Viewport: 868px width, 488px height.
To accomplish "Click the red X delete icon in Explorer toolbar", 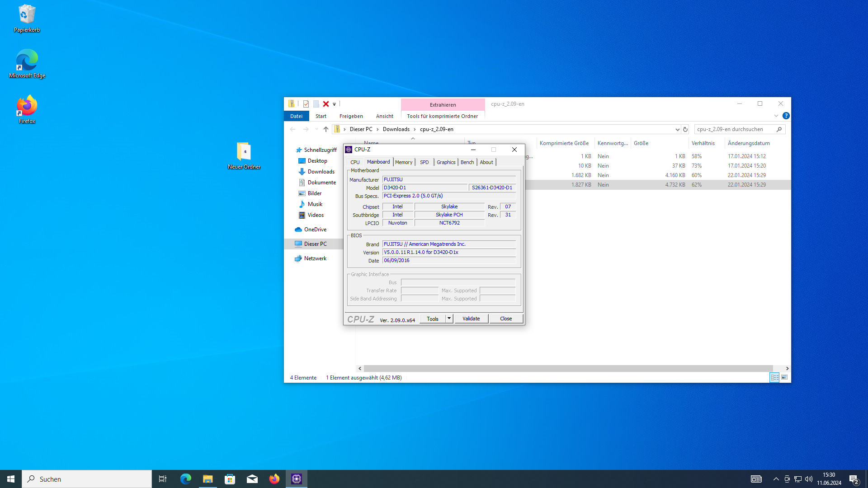I will 325,104.
